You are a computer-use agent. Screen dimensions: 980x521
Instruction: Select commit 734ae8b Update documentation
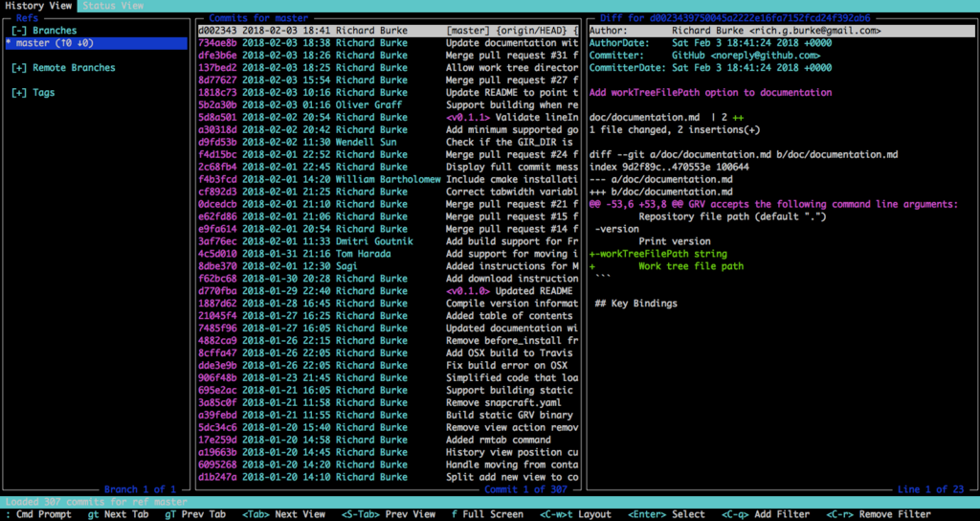click(x=389, y=43)
